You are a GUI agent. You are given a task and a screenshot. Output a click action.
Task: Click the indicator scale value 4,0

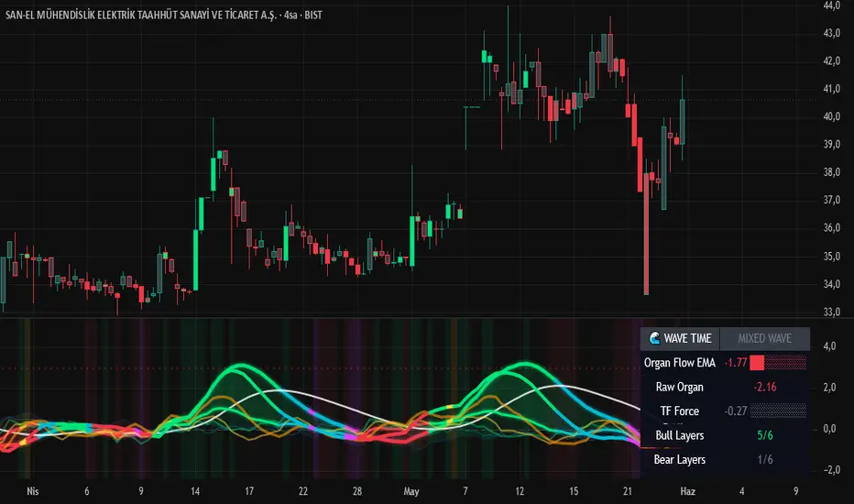point(829,346)
